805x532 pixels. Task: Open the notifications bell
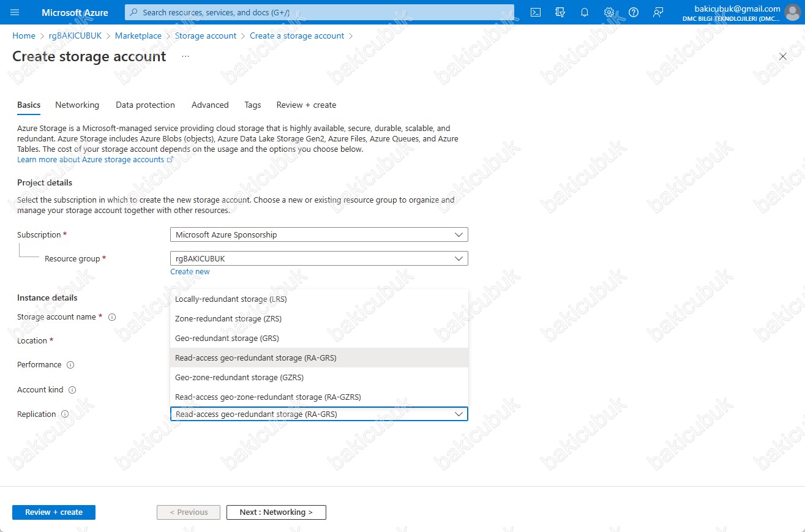coord(585,12)
